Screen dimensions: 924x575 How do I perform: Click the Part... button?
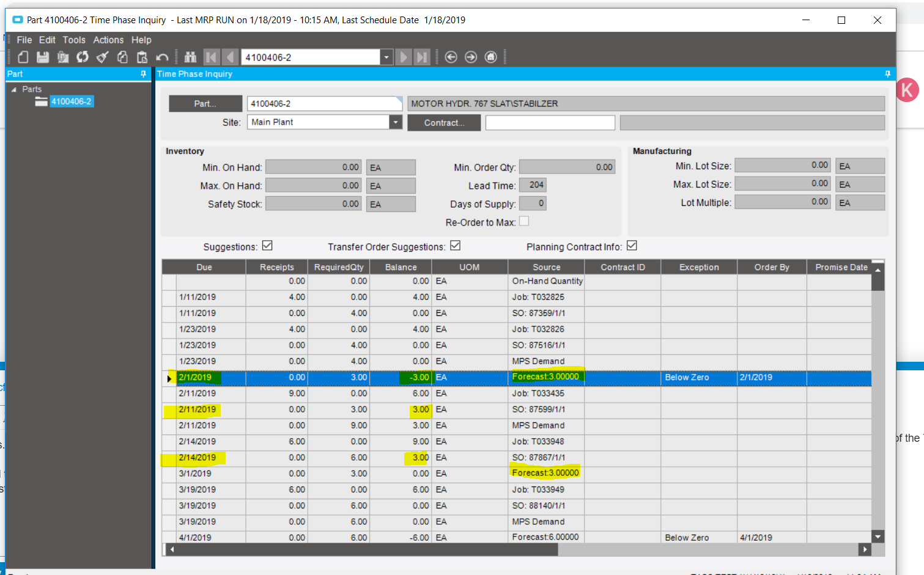coord(205,104)
